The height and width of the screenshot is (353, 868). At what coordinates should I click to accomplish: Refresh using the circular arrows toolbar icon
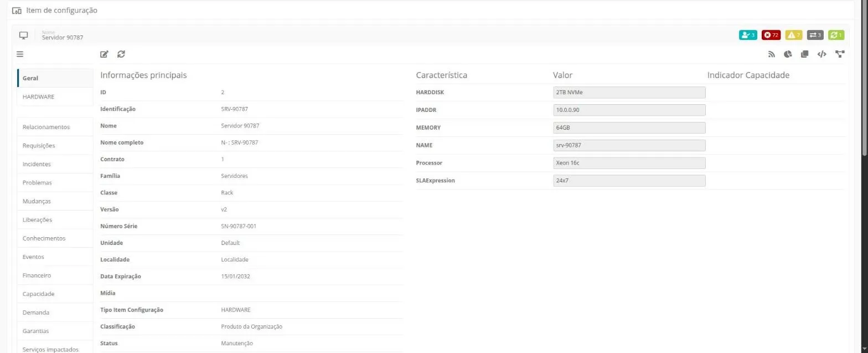pos(121,54)
